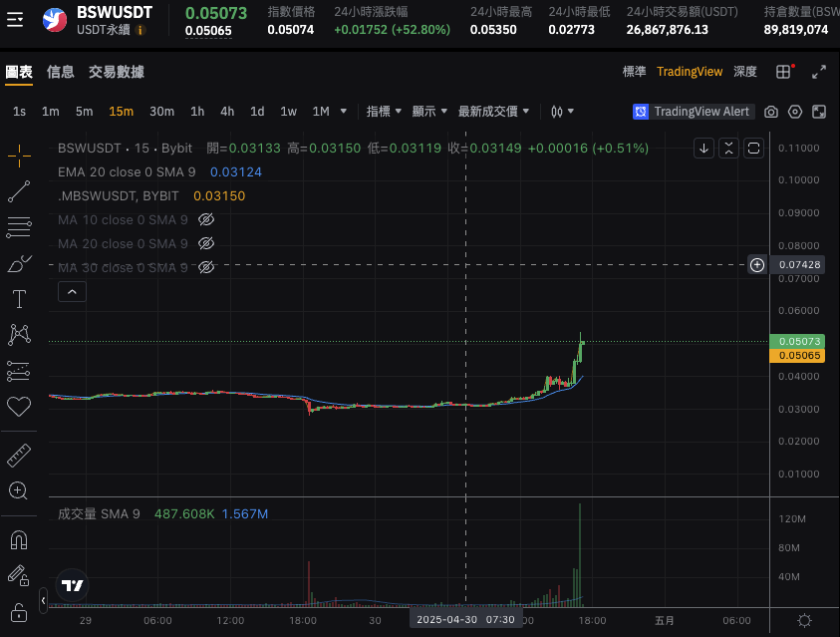The image size is (840, 637).
Task: Click the TradingView Alert button label
Action: (x=701, y=112)
